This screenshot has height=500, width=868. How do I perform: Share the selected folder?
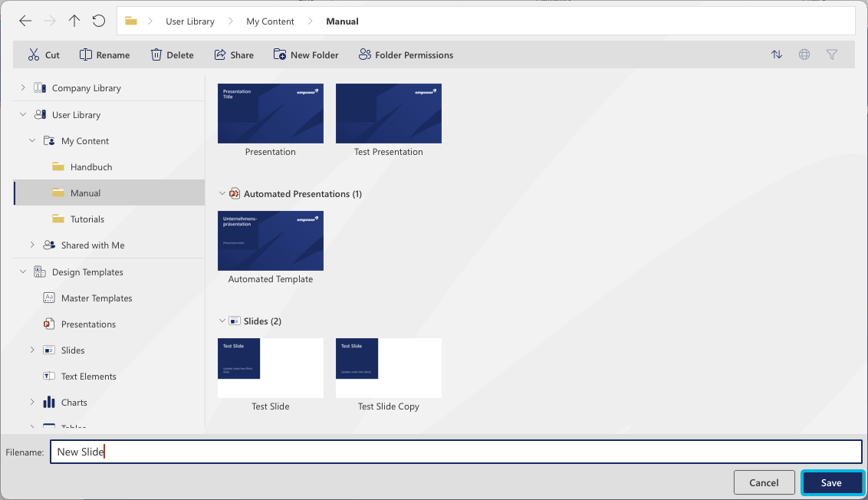[x=234, y=54]
